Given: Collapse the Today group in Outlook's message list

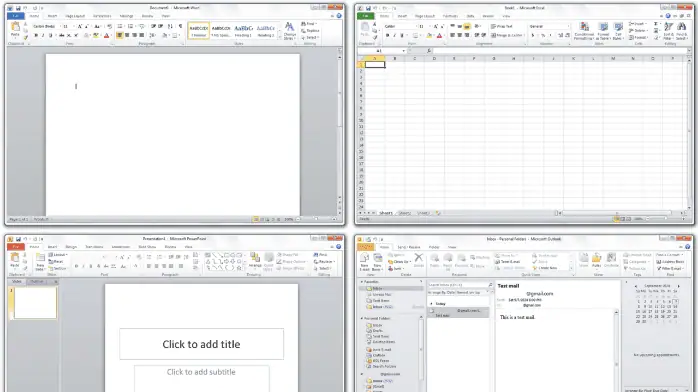Looking at the screenshot, I should 431,303.
